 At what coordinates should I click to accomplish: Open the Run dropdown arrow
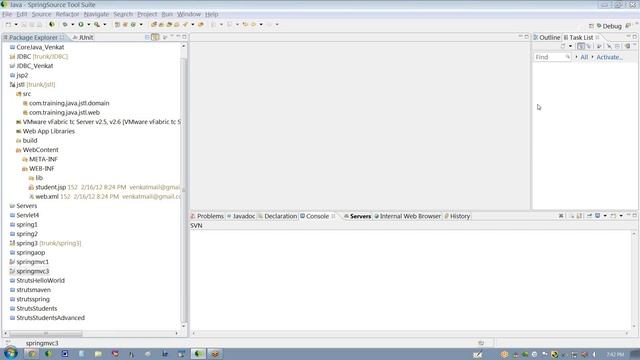(x=89, y=24)
